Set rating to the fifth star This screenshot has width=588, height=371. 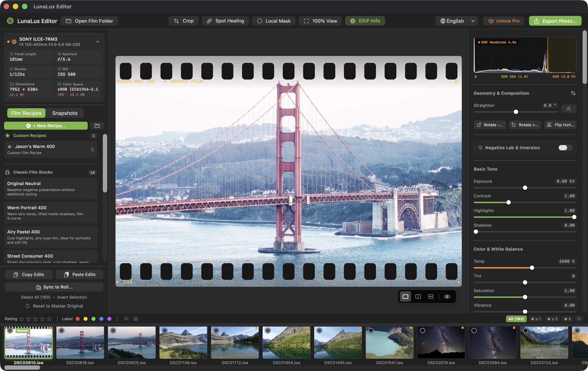[49, 319]
